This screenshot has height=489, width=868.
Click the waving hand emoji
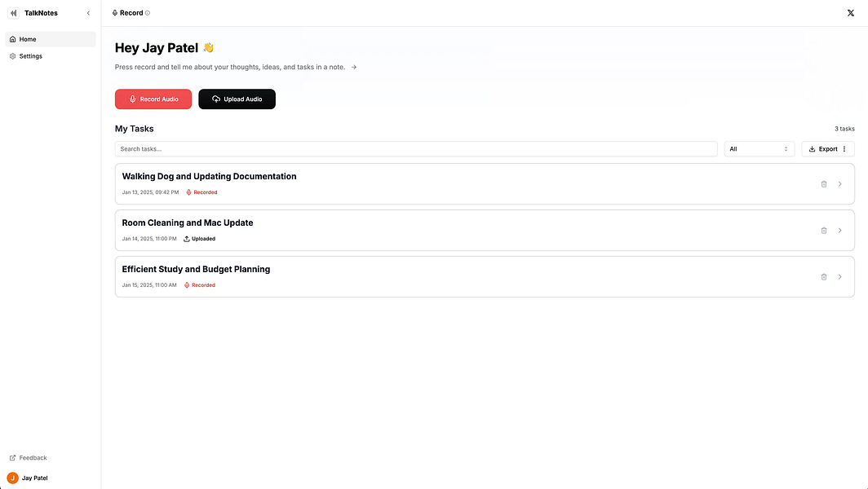208,47
